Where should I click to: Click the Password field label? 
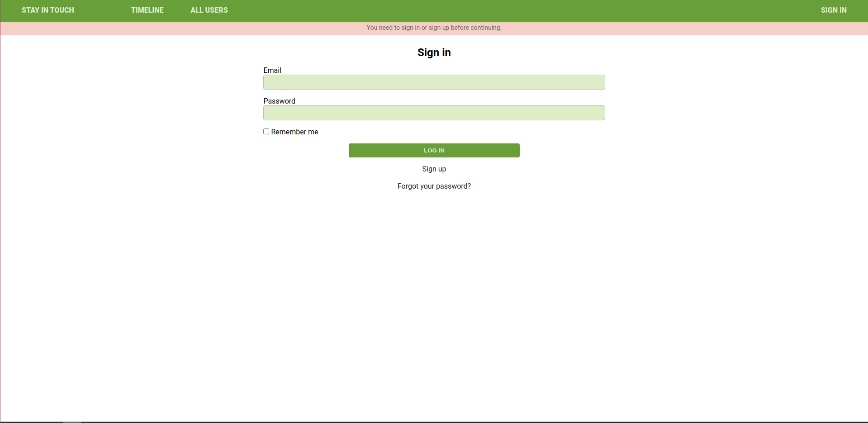click(x=279, y=101)
